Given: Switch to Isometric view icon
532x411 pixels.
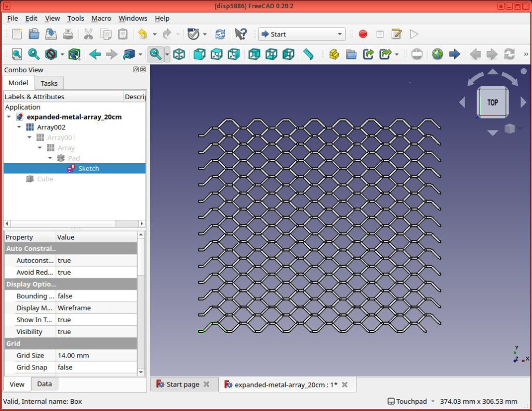Looking at the screenshot, I should (179, 54).
